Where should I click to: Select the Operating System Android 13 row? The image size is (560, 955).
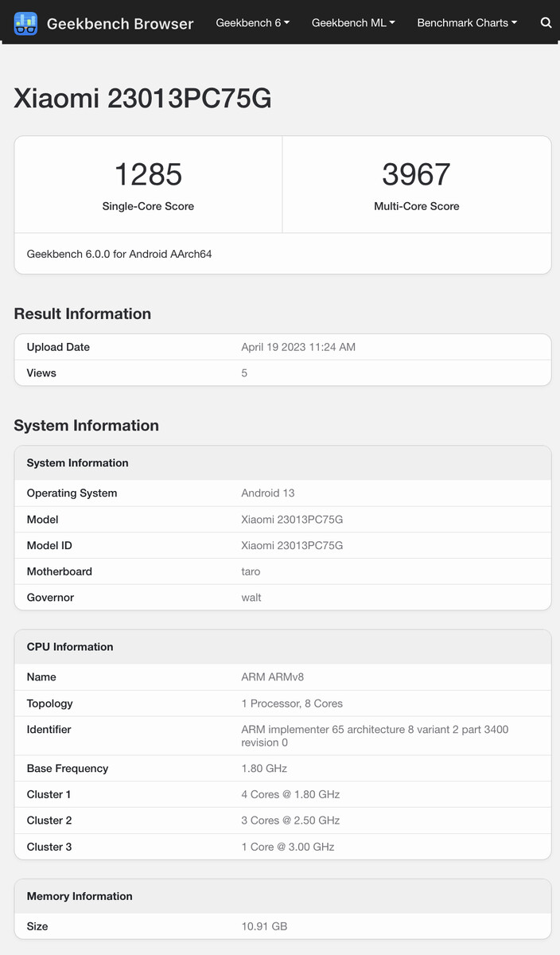click(x=282, y=493)
